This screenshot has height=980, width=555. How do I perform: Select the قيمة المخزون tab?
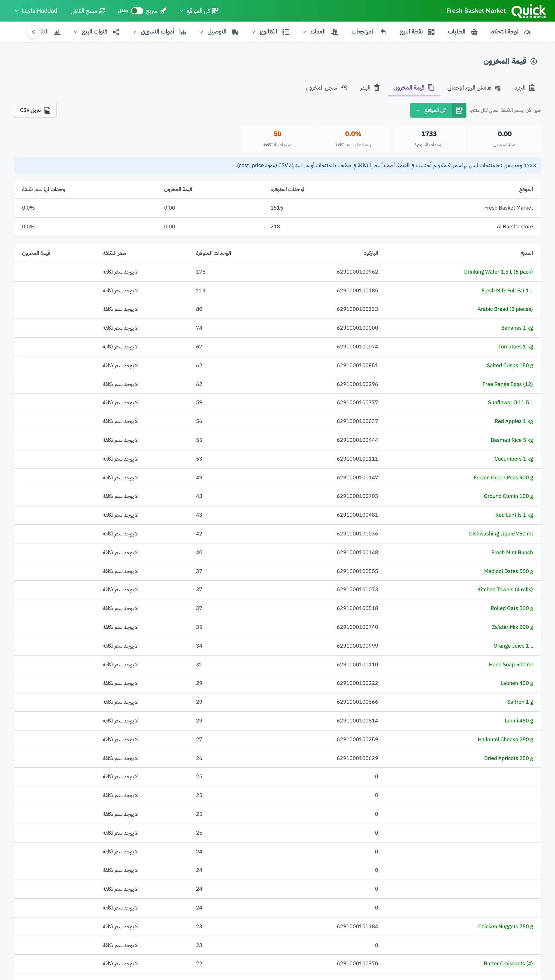tap(414, 88)
